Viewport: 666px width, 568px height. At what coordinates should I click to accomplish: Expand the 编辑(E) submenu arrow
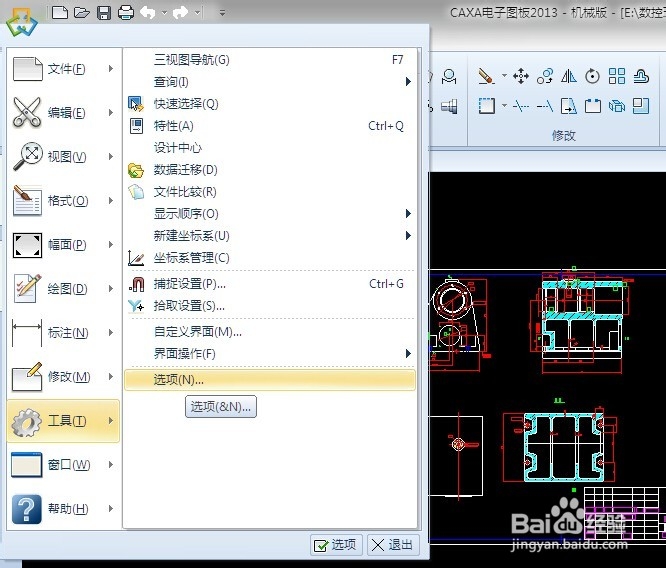(x=111, y=113)
